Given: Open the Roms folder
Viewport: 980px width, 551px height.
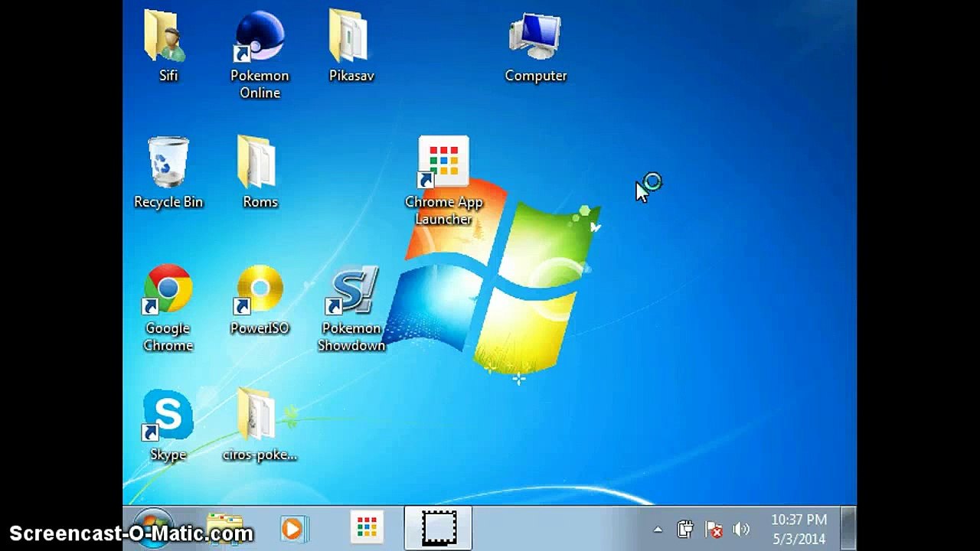Looking at the screenshot, I should 260,172.
